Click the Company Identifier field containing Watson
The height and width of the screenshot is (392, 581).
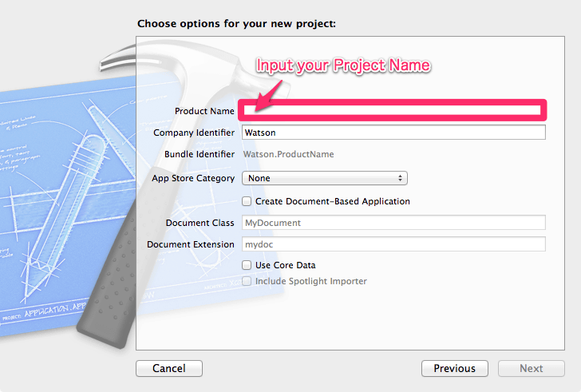pyautogui.click(x=393, y=133)
